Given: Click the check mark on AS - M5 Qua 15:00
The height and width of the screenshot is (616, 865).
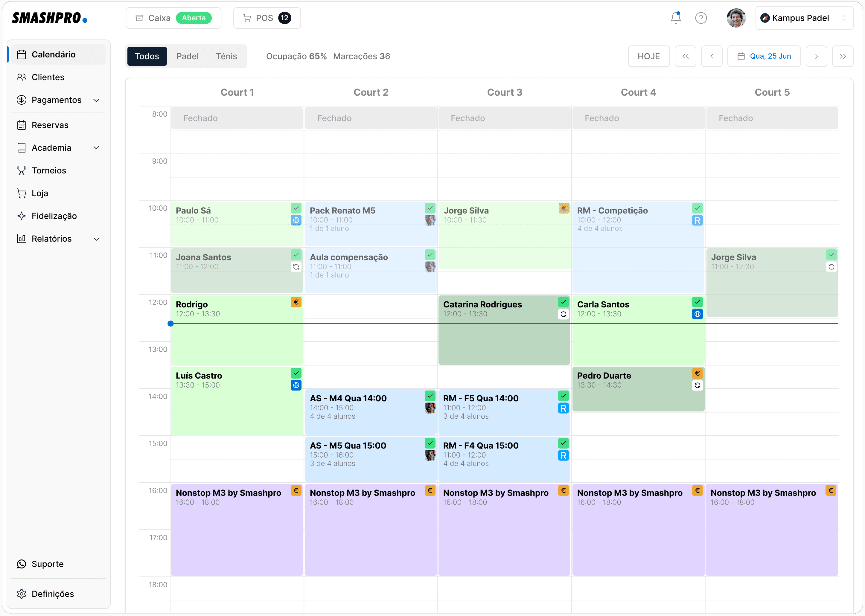Looking at the screenshot, I should (430, 443).
